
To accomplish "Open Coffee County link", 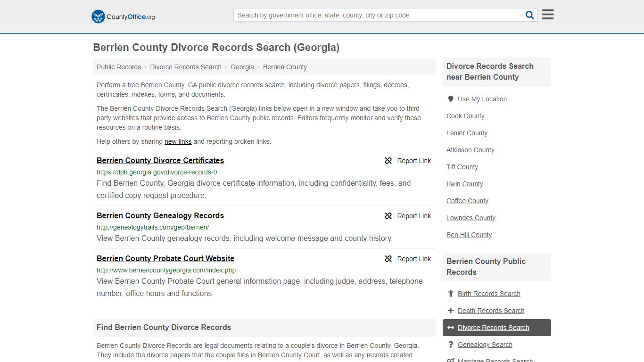I will click(x=467, y=201).
